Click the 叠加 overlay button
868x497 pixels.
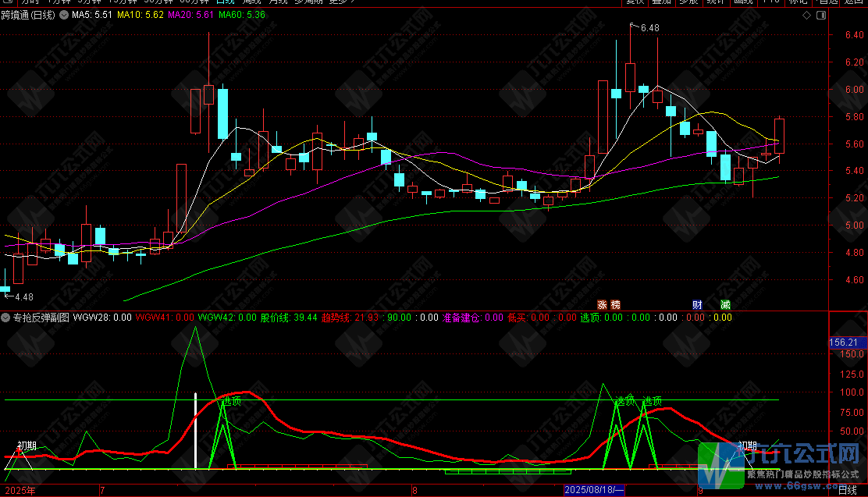click(x=661, y=2)
